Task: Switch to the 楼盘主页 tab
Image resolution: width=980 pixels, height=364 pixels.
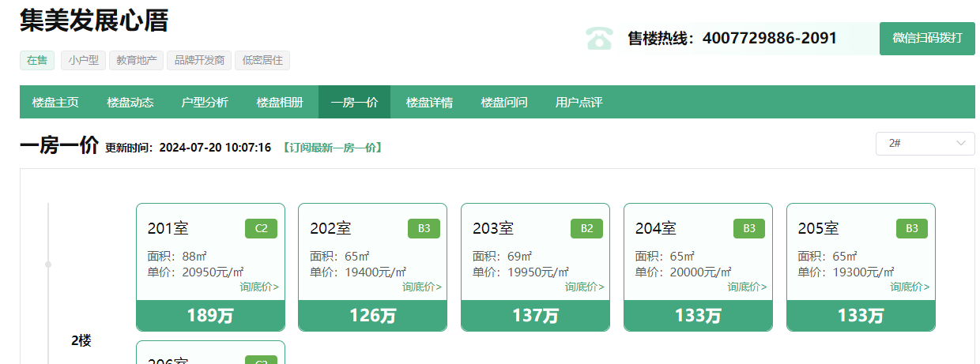Action: tap(55, 103)
